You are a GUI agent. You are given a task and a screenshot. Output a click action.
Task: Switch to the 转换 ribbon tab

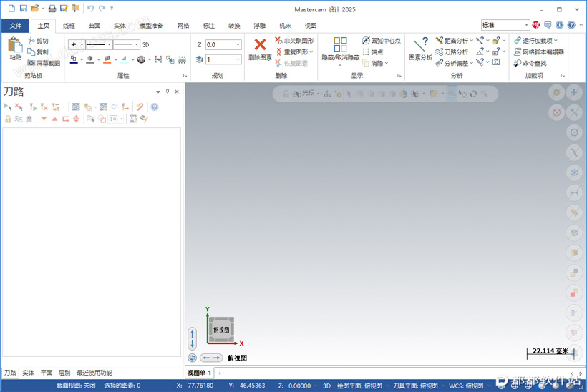coord(234,26)
